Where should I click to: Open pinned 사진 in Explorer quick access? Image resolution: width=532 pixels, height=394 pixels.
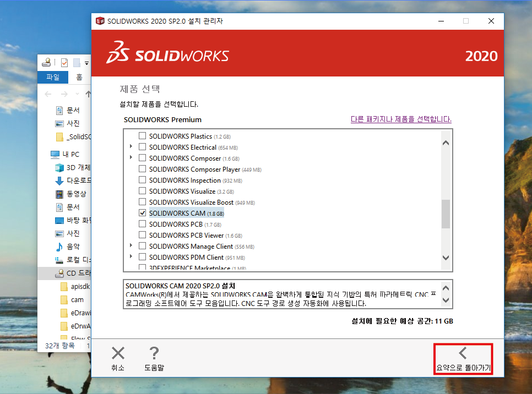(68, 123)
